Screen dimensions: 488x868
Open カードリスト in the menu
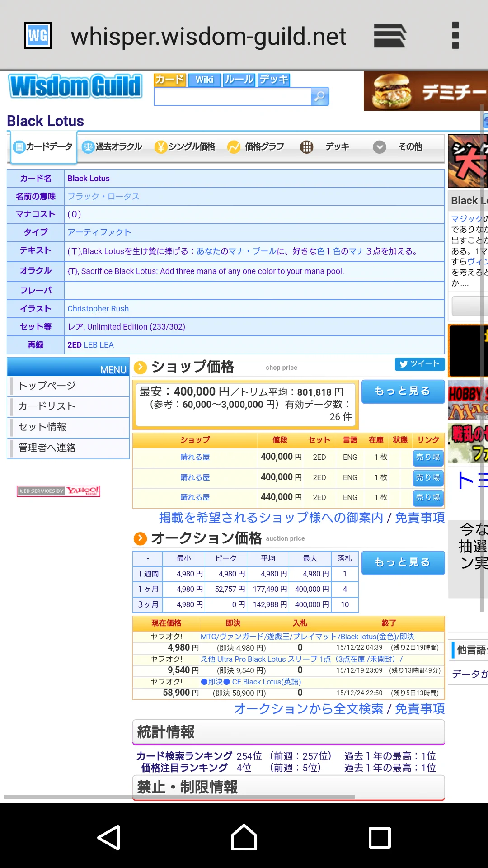pos(69,406)
